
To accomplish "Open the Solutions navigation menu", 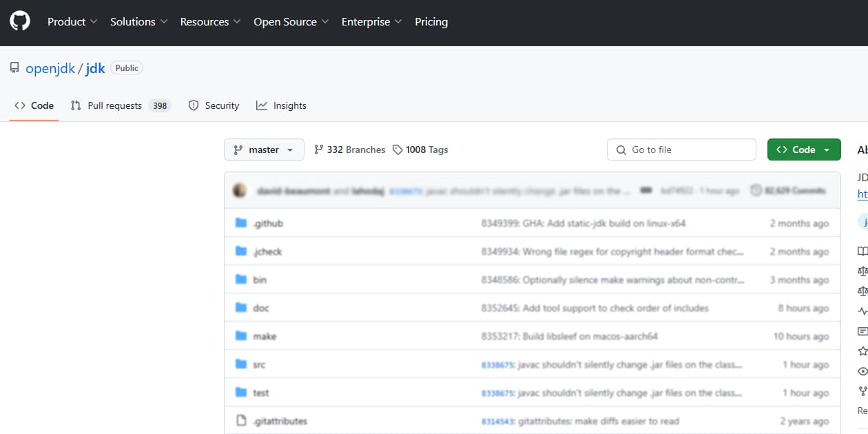I will [138, 22].
